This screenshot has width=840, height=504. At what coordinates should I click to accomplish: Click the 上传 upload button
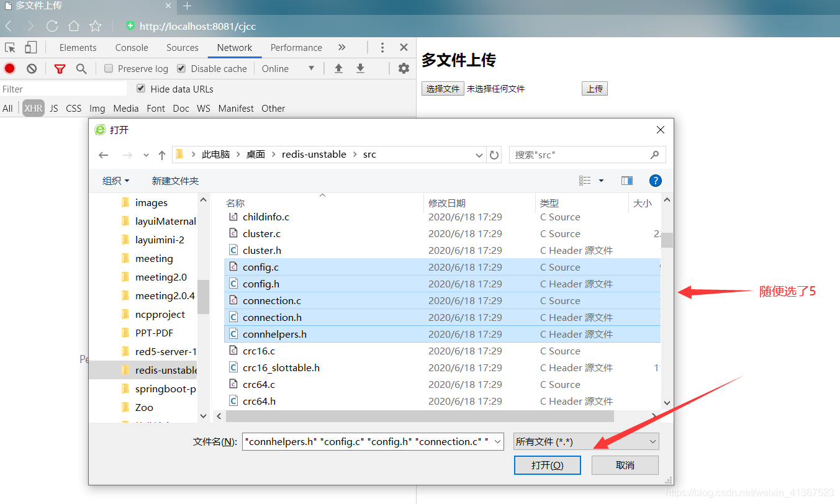pos(594,88)
